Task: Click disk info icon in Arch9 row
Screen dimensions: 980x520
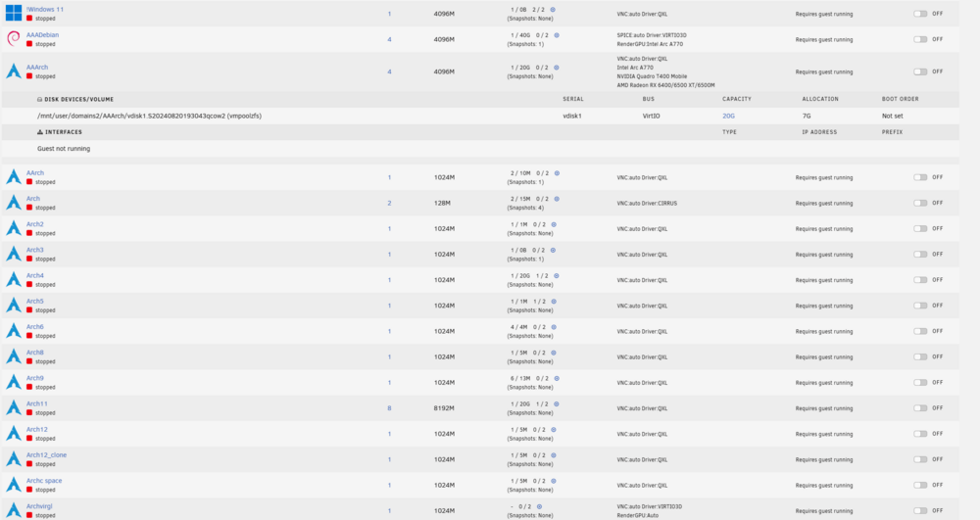Action: click(557, 378)
